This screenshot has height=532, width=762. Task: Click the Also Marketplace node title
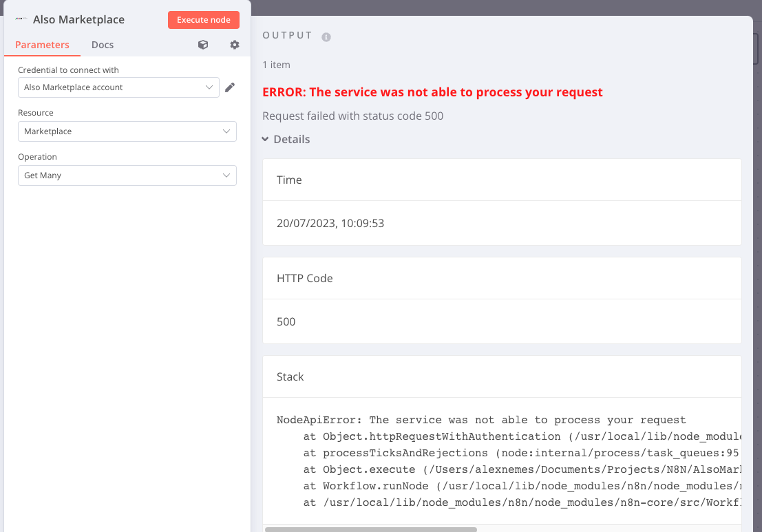pos(78,20)
